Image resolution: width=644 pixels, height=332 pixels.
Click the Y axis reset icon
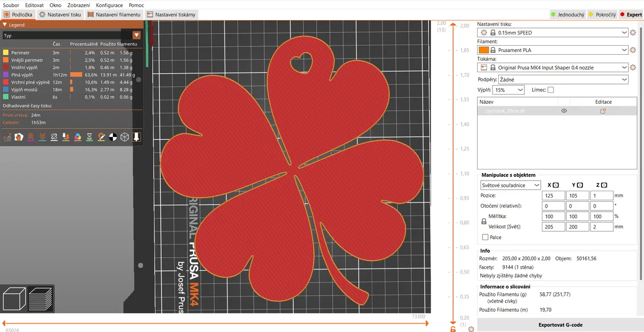click(580, 185)
